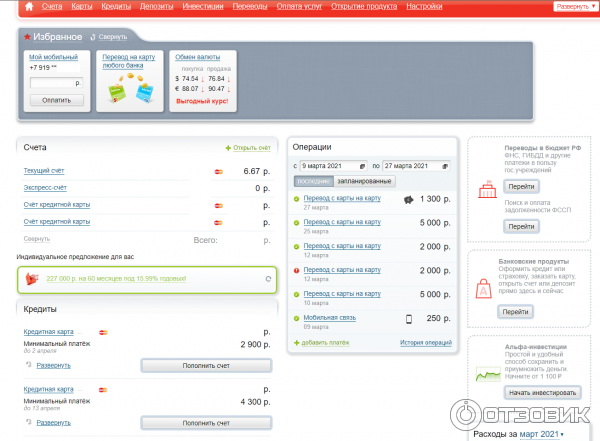The height and width of the screenshot is (441, 600).
Task: Click the refresh icon in the loan offer
Action: [267, 279]
